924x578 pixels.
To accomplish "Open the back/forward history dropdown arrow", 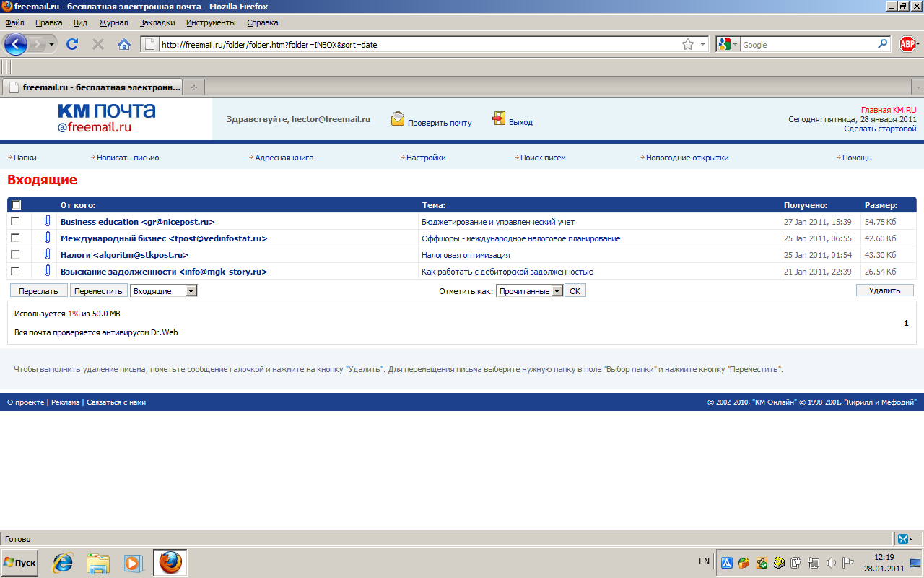I will point(51,45).
